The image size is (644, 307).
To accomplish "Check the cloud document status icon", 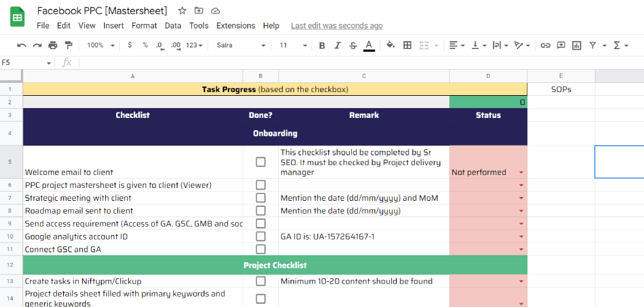I will coord(215,10).
